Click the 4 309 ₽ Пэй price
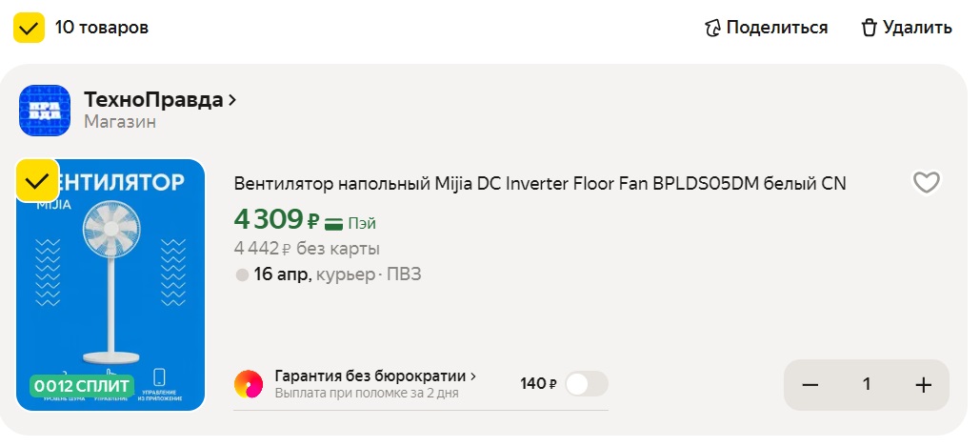The width and height of the screenshot is (980, 447). coord(276,220)
